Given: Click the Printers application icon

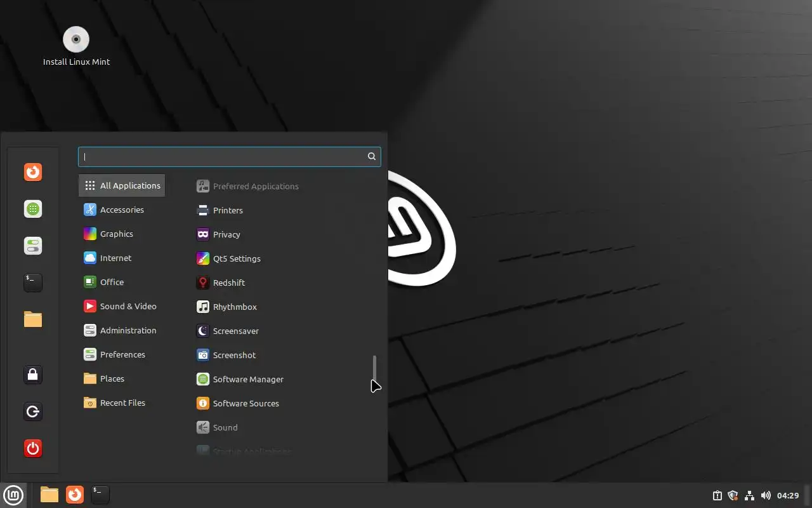Looking at the screenshot, I should point(202,210).
